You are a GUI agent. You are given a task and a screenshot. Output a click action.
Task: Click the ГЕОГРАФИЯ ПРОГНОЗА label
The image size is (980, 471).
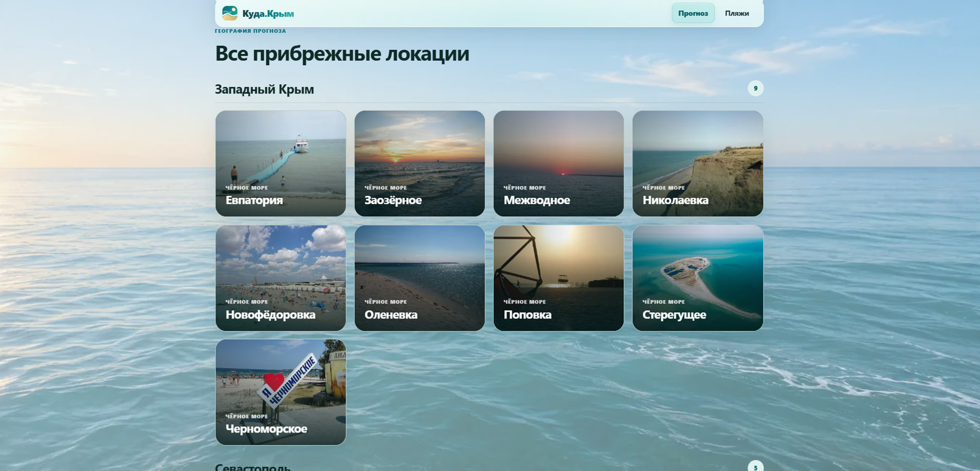(x=250, y=31)
